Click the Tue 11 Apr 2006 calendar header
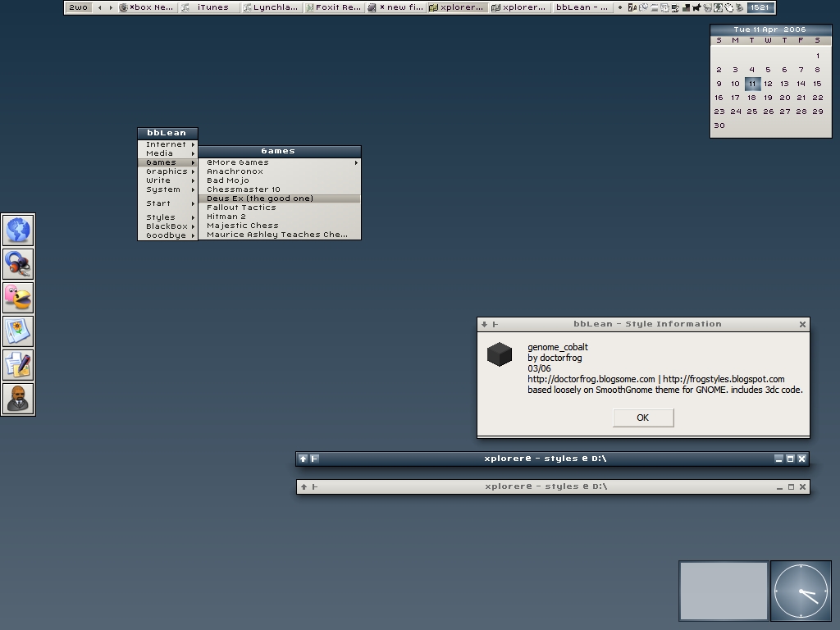The height and width of the screenshot is (630, 840). (x=770, y=30)
